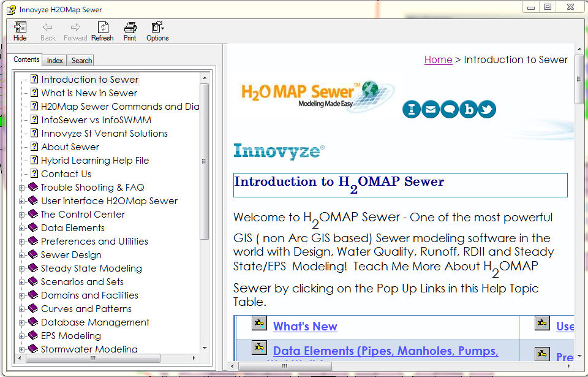Expand The Control Center node
Screen dimensions: 588x377
pyautogui.click(x=22, y=215)
